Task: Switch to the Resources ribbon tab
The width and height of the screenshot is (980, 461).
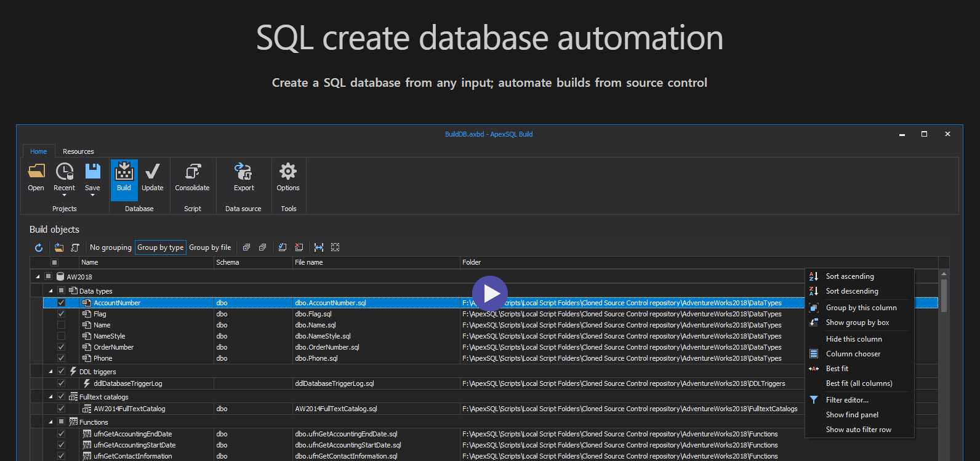Action: point(78,151)
